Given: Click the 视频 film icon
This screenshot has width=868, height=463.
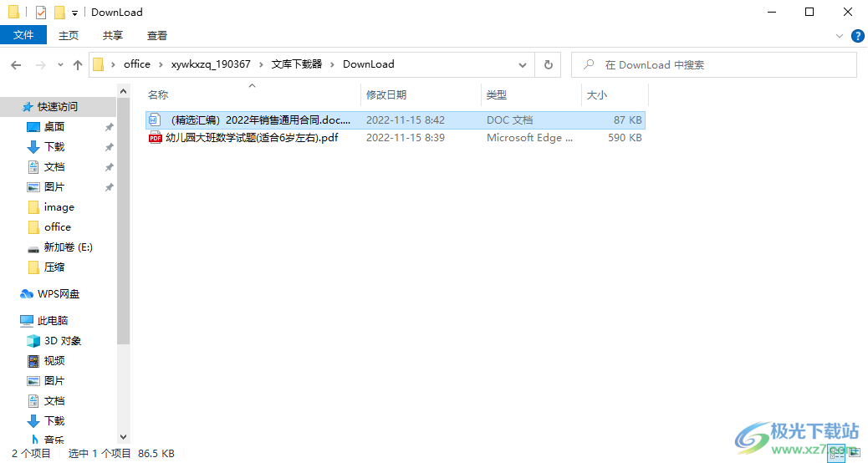Looking at the screenshot, I should coord(33,361).
